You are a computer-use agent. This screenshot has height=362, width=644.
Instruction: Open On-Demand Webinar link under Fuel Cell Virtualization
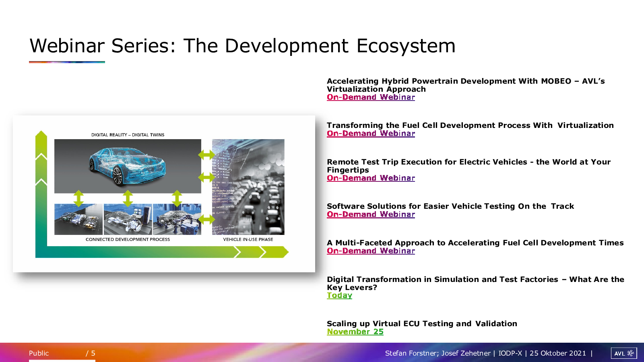371,134
